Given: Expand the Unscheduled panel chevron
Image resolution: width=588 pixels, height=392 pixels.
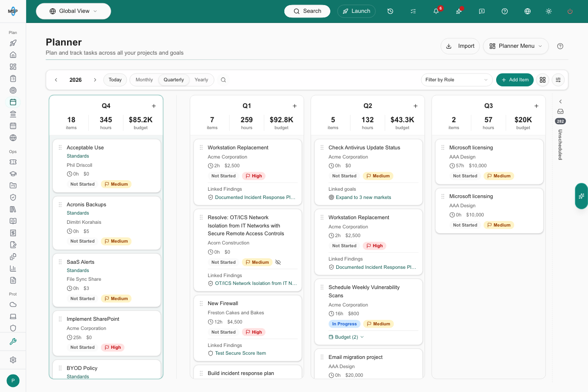Looking at the screenshot, I should point(560,102).
